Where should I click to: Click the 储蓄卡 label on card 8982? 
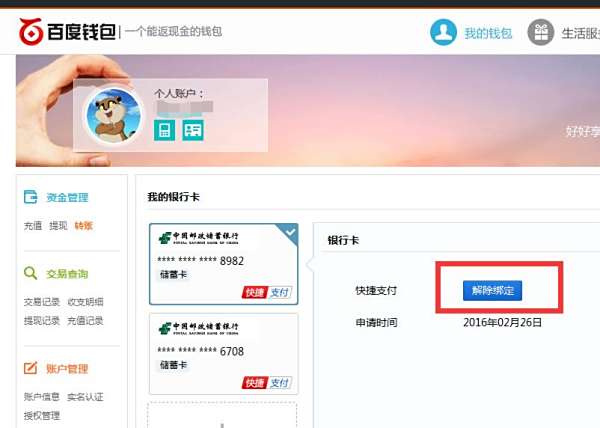[173, 275]
